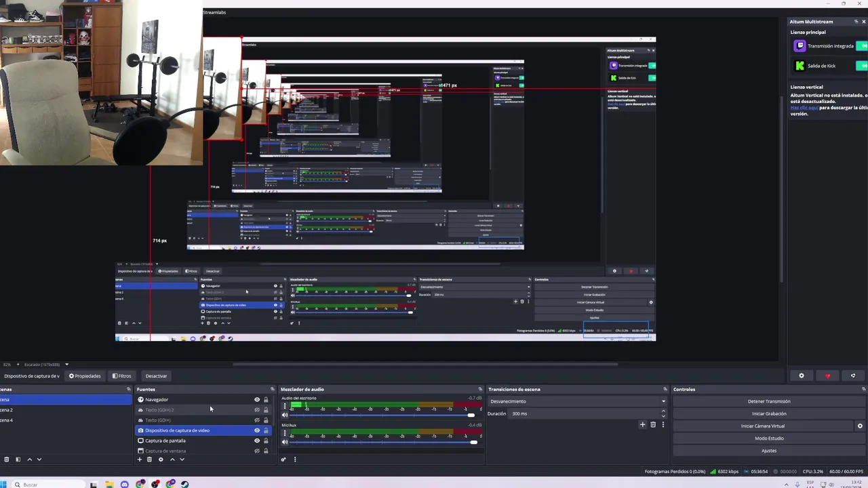The width and height of the screenshot is (868, 488).
Task: Increase transition Duración value
Action: click(x=663, y=411)
